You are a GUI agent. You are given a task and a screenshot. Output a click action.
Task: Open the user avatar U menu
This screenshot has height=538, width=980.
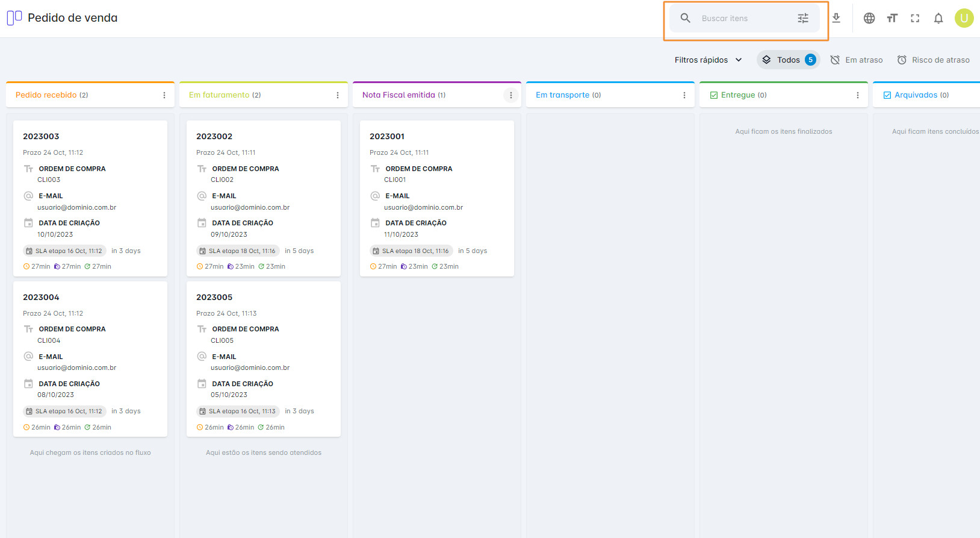964,18
